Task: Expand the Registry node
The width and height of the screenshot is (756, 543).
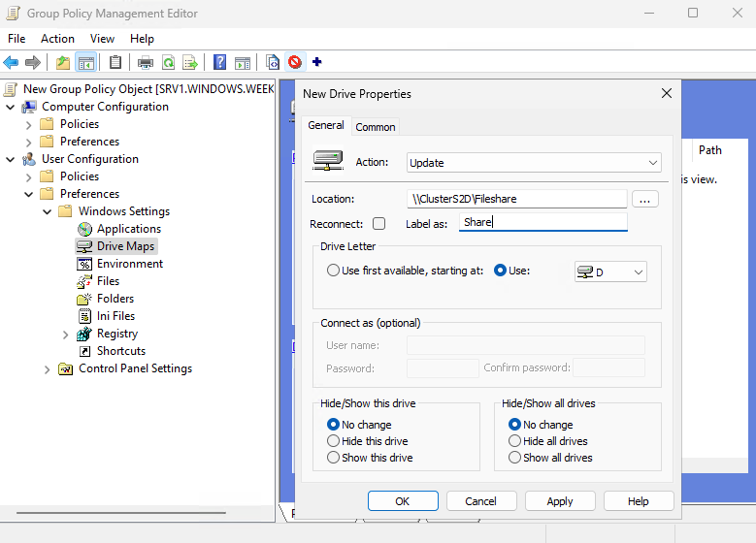Action: coord(66,335)
